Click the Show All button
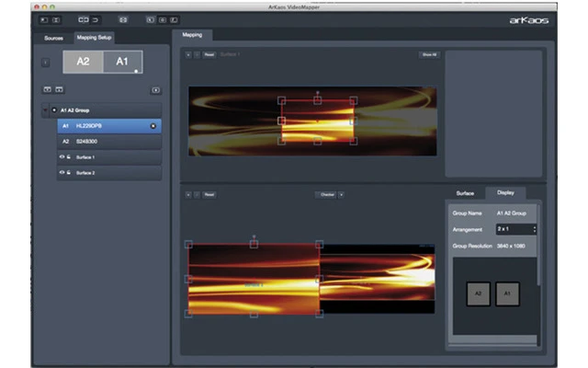This screenshot has width=588, height=368. click(429, 55)
